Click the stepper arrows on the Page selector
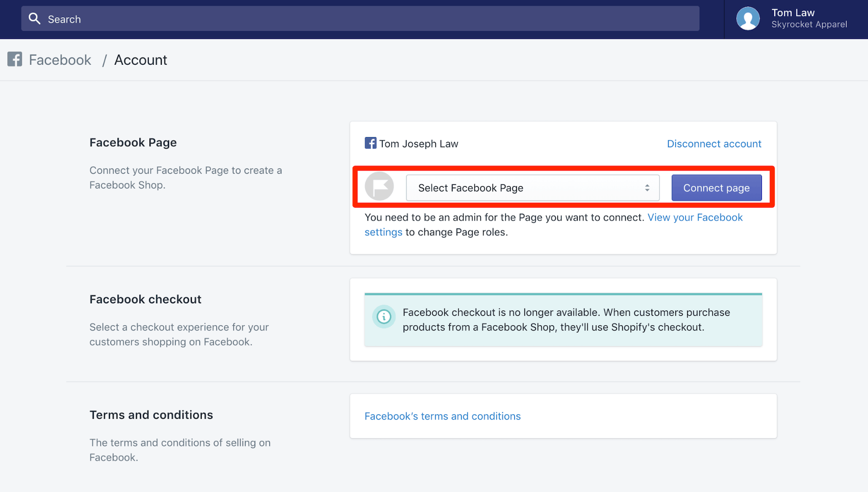This screenshot has width=868, height=492. click(647, 188)
